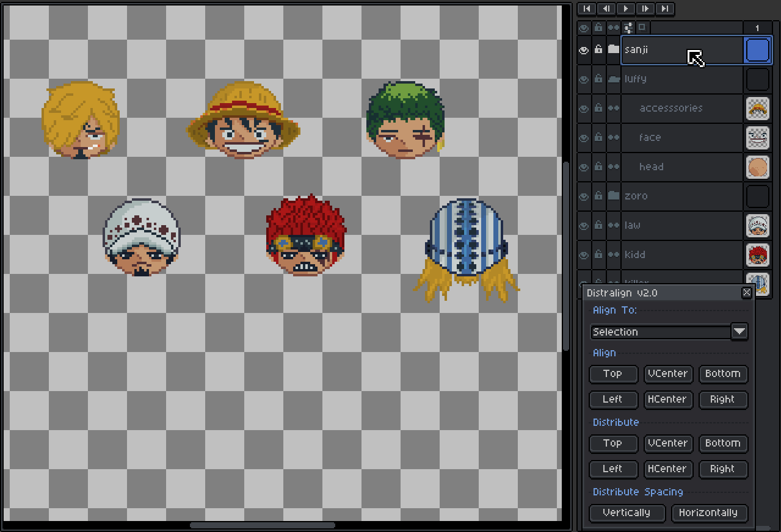This screenshot has width=781, height=532.
Task: Lock the law layer
Action: (598, 225)
